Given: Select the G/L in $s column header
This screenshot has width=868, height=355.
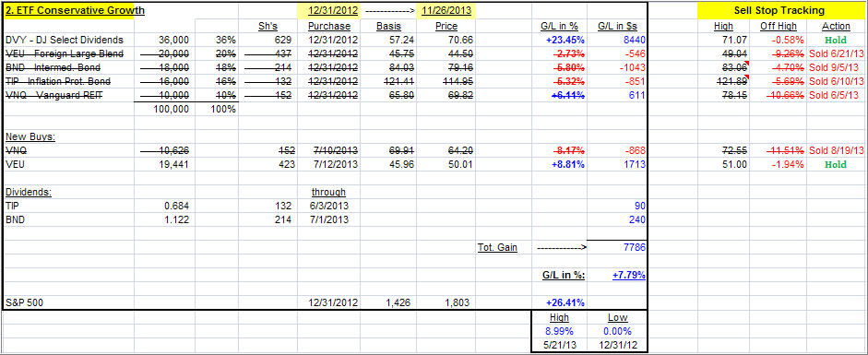Looking at the screenshot, I should [x=617, y=26].
